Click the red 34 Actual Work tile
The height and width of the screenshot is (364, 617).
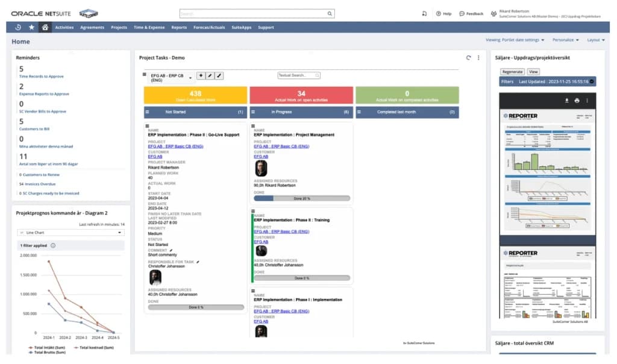[x=301, y=96]
